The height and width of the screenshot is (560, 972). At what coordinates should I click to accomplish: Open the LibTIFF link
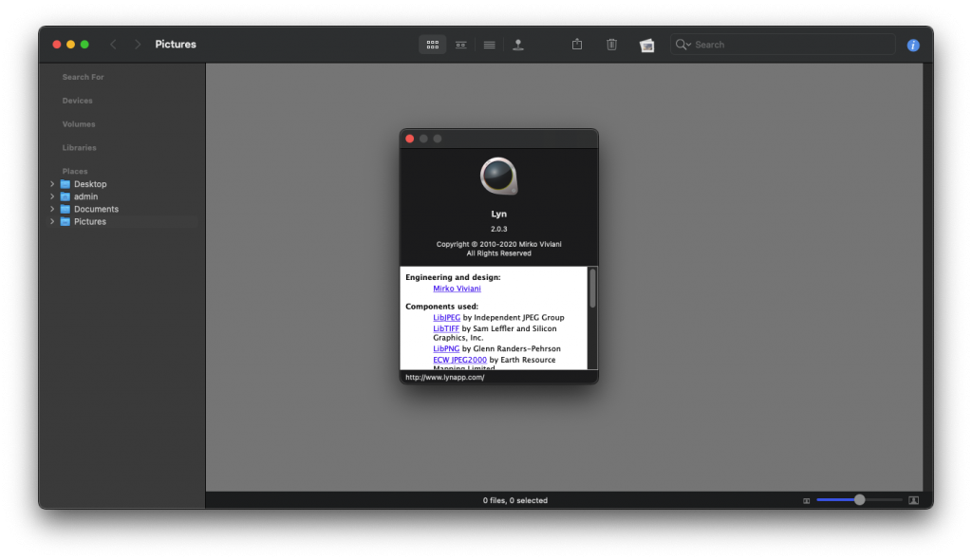click(446, 328)
